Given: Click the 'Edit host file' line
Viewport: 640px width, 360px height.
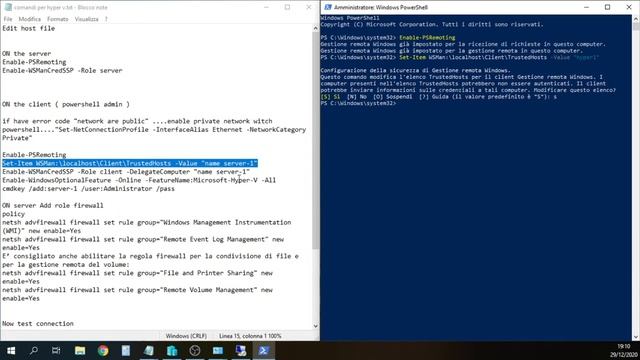Looking at the screenshot, I should pyautogui.click(x=29, y=28).
